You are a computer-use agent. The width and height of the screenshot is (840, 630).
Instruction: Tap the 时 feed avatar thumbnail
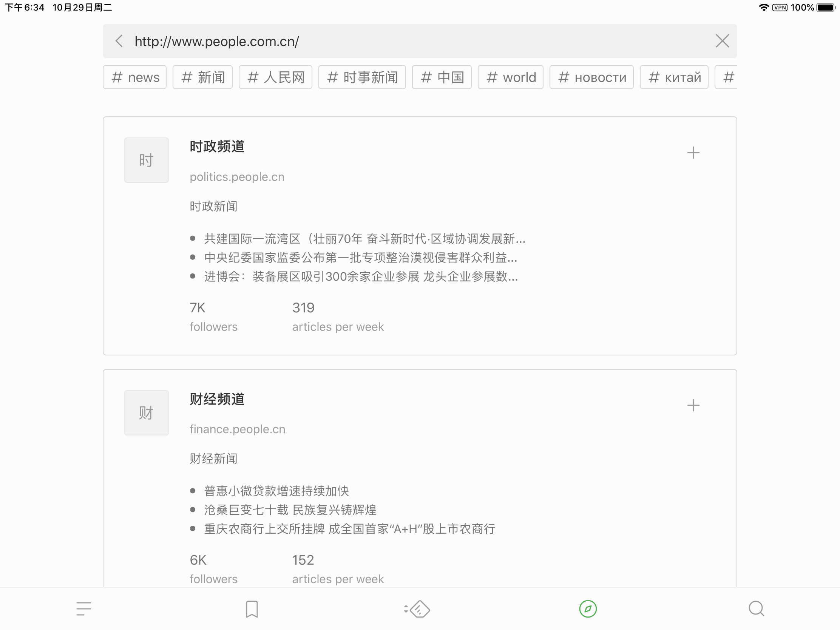[146, 160]
